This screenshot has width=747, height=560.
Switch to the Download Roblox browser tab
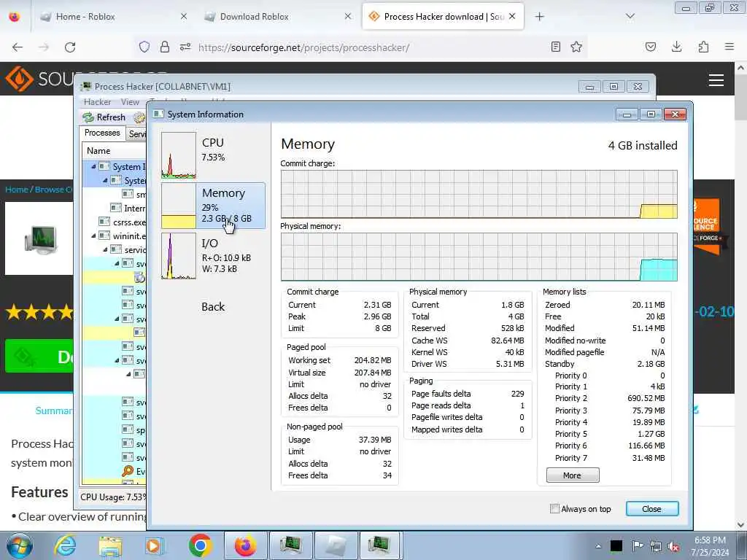pos(278,17)
